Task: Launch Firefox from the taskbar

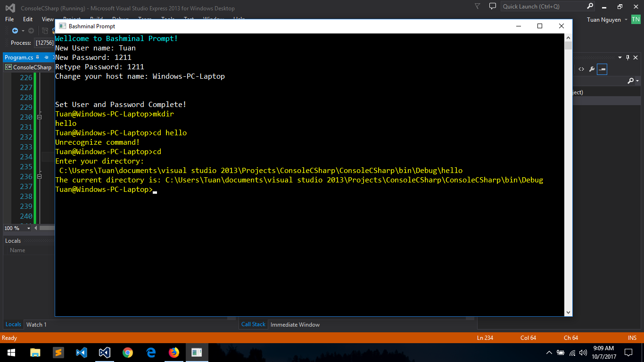Action: (174, 353)
